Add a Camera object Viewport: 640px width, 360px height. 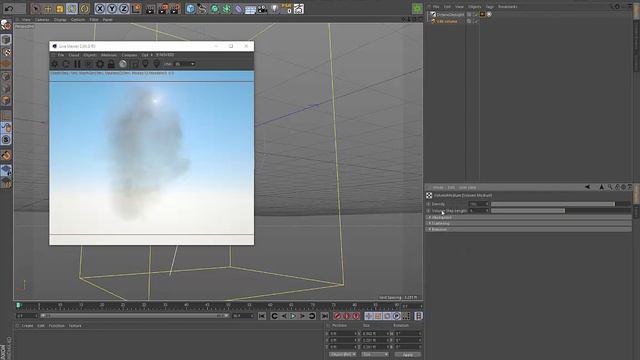click(262, 9)
